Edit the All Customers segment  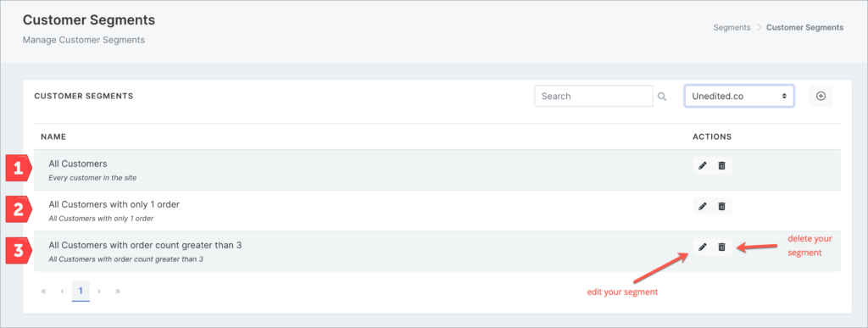coord(703,165)
